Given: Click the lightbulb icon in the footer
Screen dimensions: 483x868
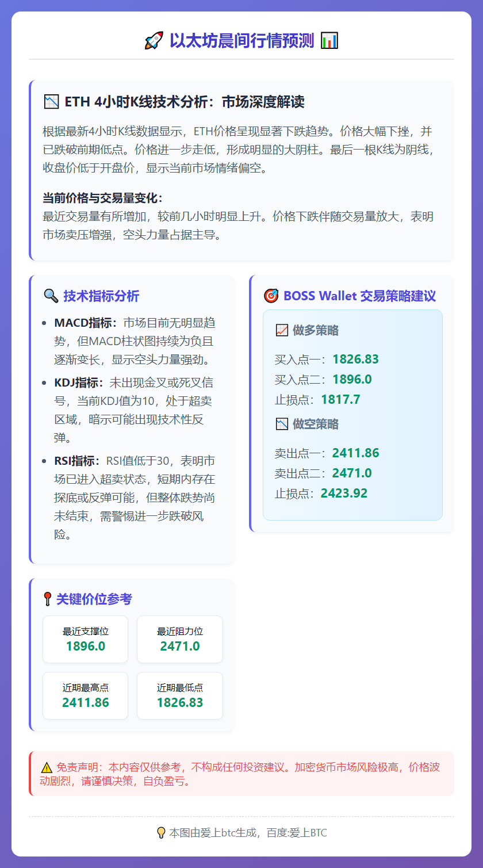Looking at the screenshot, I should 162,833.
